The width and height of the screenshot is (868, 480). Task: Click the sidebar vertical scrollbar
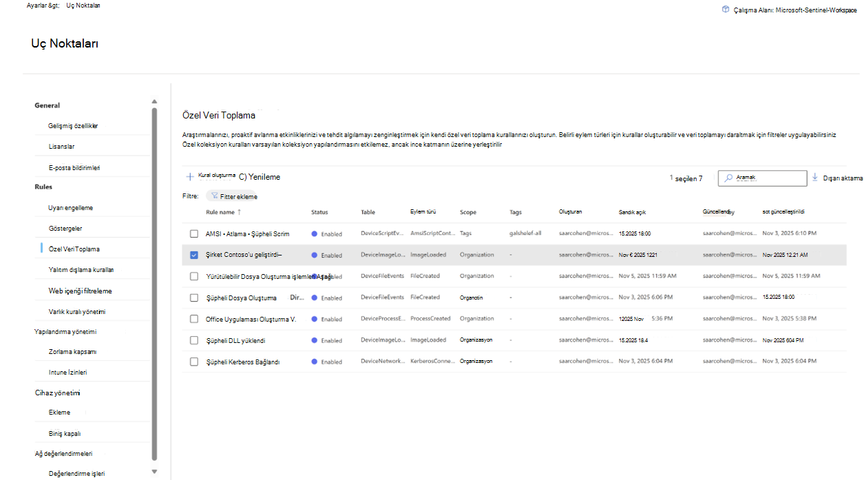point(154,284)
